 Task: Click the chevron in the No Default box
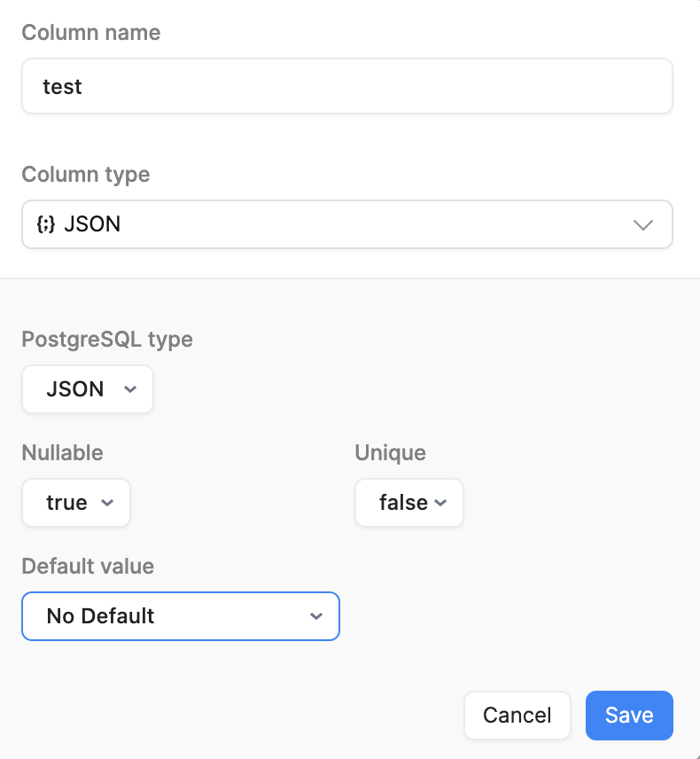pyautogui.click(x=315, y=616)
